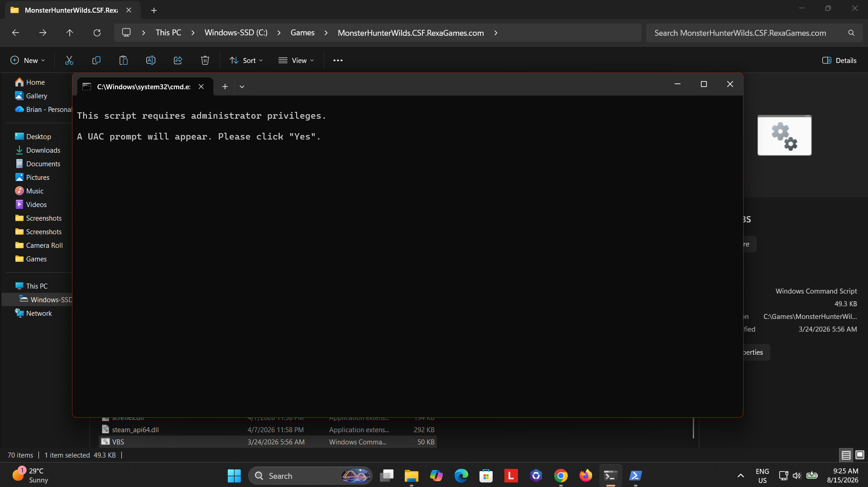Expand chevron after Games in breadcrumb

pos(326,33)
